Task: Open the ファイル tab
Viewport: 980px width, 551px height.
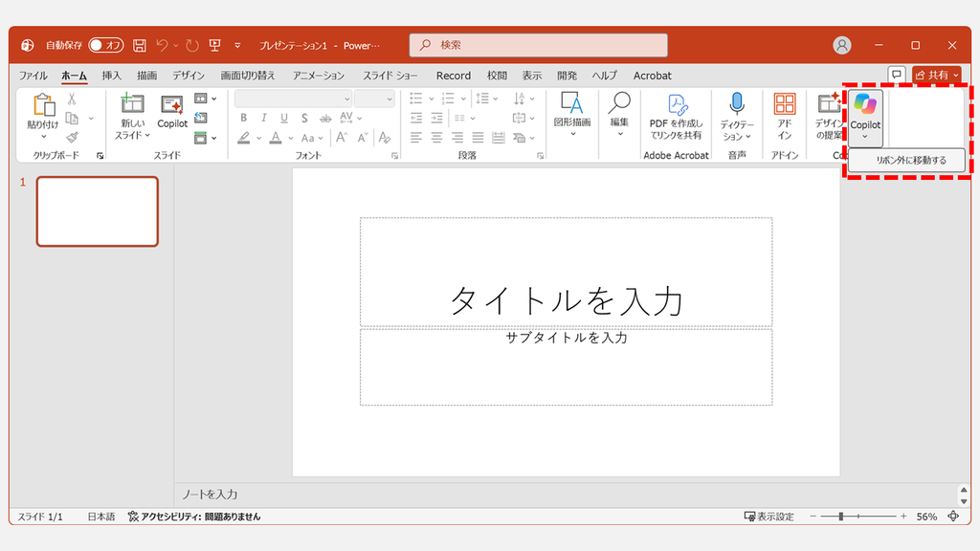Action: click(x=33, y=76)
